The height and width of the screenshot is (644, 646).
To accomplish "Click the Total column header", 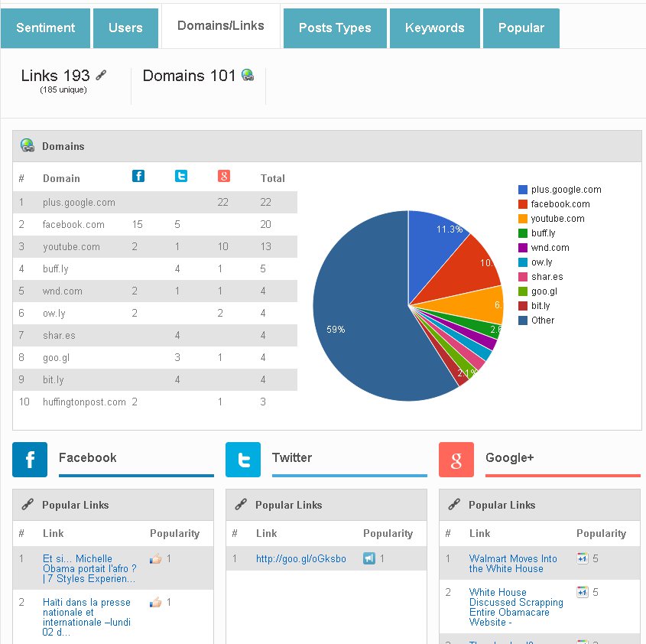I will tap(273, 178).
